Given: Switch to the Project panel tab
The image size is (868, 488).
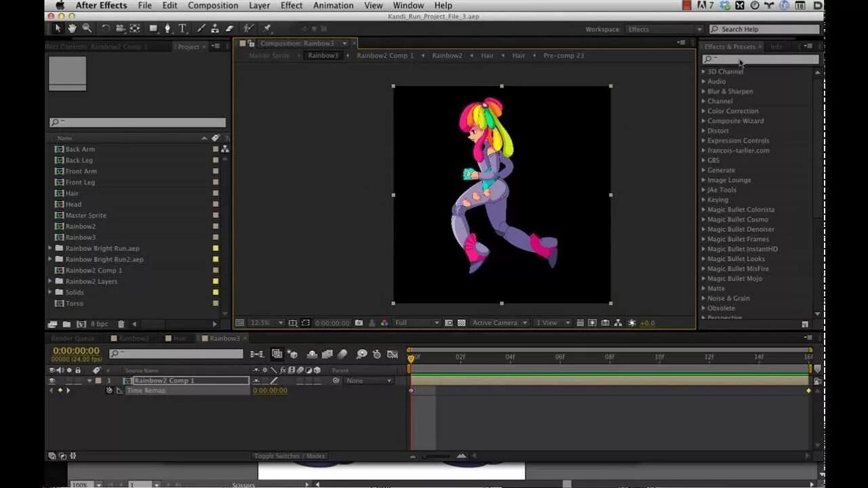Looking at the screenshot, I should (x=189, y=47).
